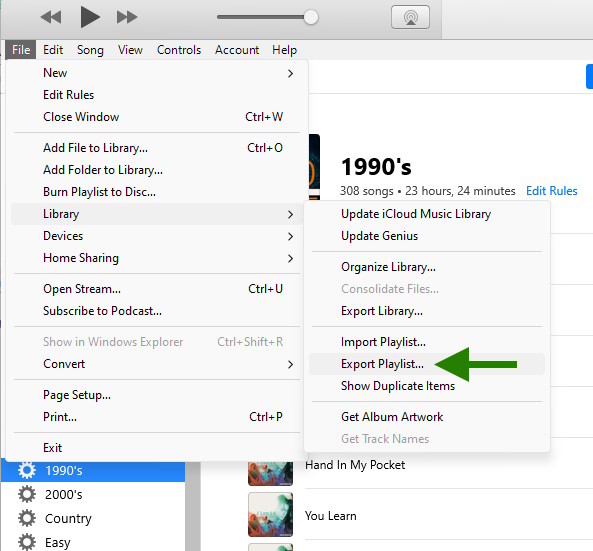Select Print menu item
593x551 pixels.
pyautogui.click(x=157, y=417)
